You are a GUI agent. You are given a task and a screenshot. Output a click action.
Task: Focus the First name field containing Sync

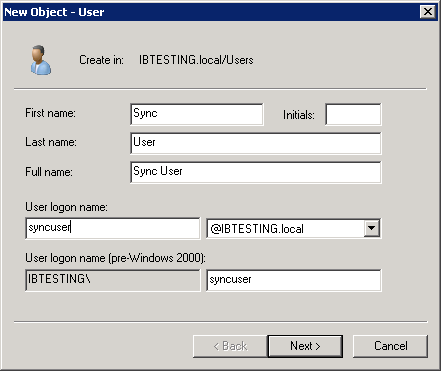coord(197,114)
